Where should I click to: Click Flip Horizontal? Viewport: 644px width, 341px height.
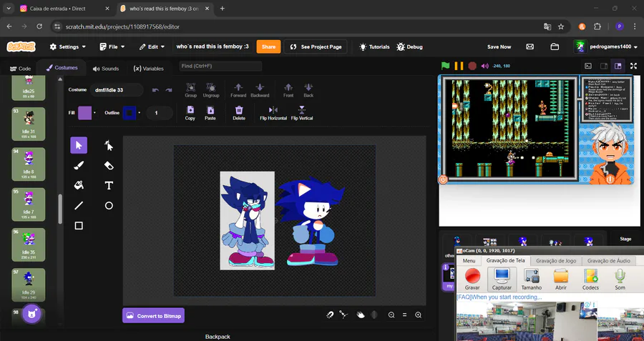point(273,113)
